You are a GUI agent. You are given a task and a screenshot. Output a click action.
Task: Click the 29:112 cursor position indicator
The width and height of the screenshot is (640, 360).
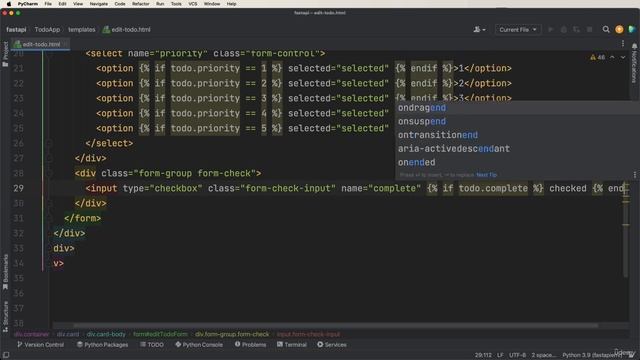click(483, 355)
